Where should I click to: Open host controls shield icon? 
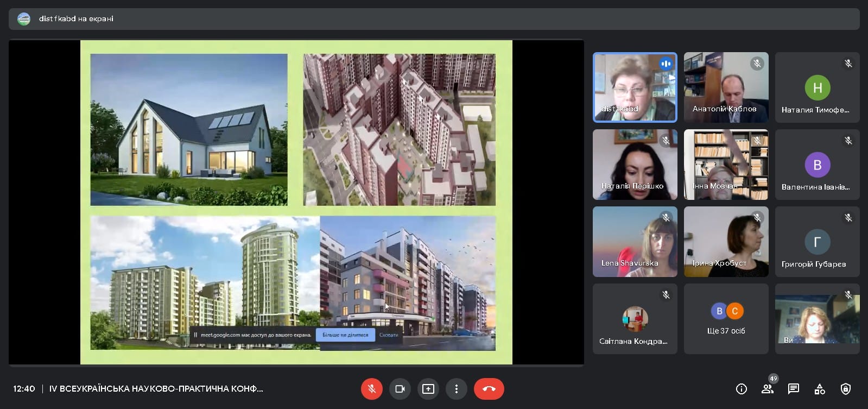click(846, 389)
